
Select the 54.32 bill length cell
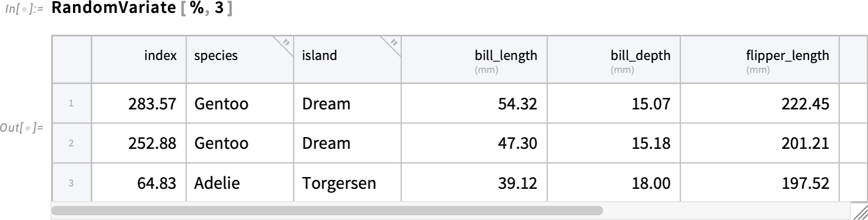click(473, 105)
